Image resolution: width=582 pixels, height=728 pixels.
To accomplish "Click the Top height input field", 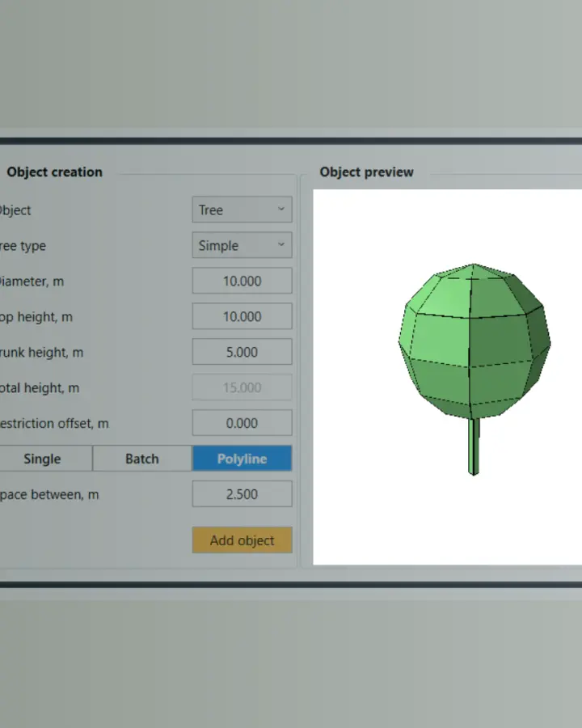I will coord(242,316).
